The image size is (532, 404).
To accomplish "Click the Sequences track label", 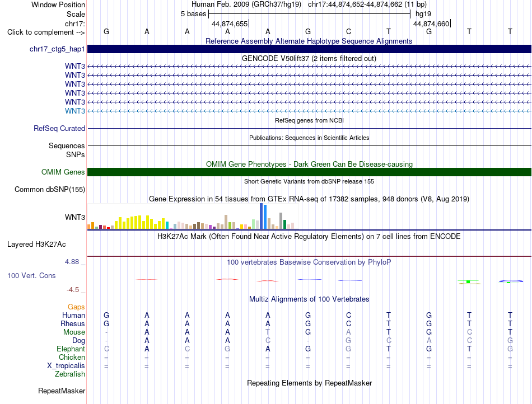I will 67,145.
